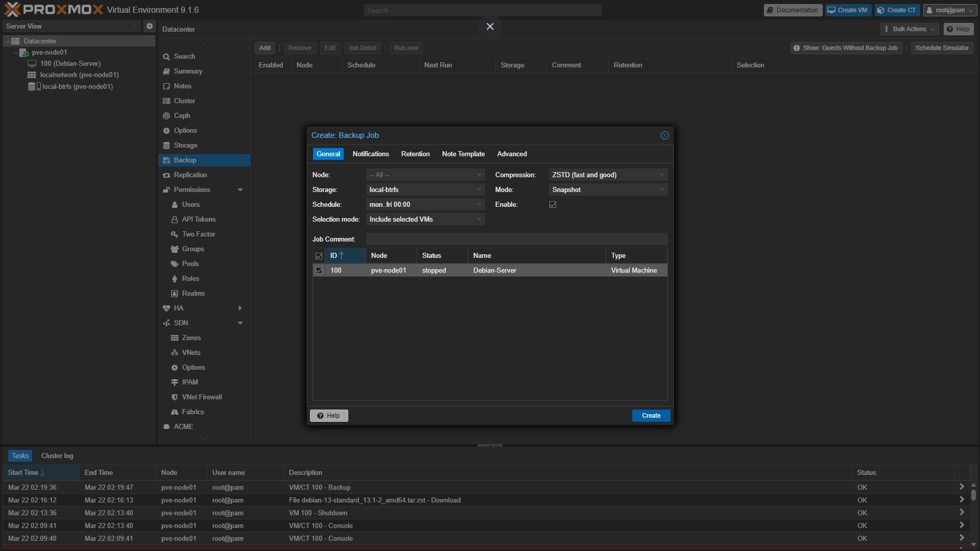The width and height of the screenshot is (980, 551).
Task: Open the Two Factor key icon
Action: click(x=175, y=234)
